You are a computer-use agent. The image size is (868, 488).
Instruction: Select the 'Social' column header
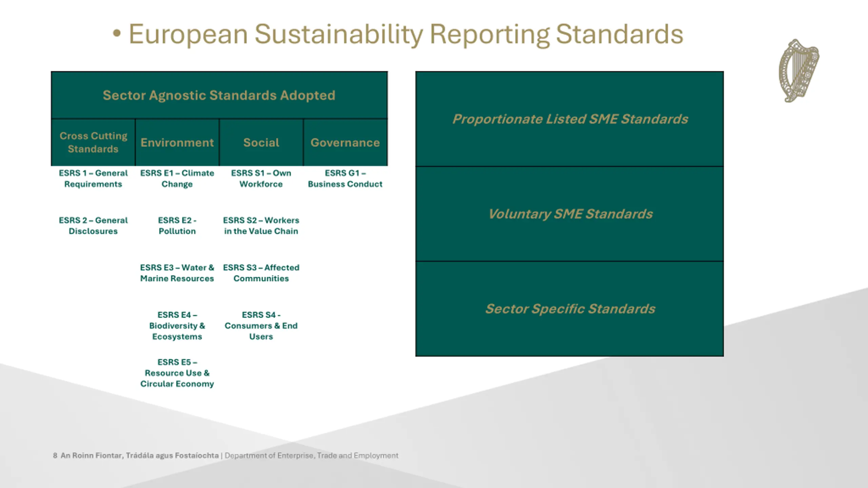pyautogui.click(x=261, y=142)
